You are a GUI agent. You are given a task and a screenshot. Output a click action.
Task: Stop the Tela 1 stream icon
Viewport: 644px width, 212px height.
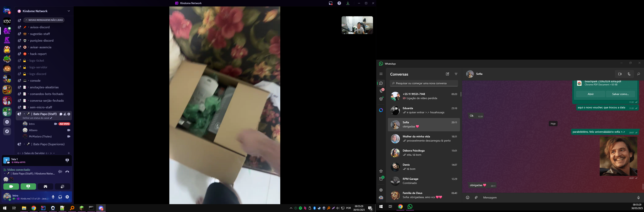coord(67,160)
